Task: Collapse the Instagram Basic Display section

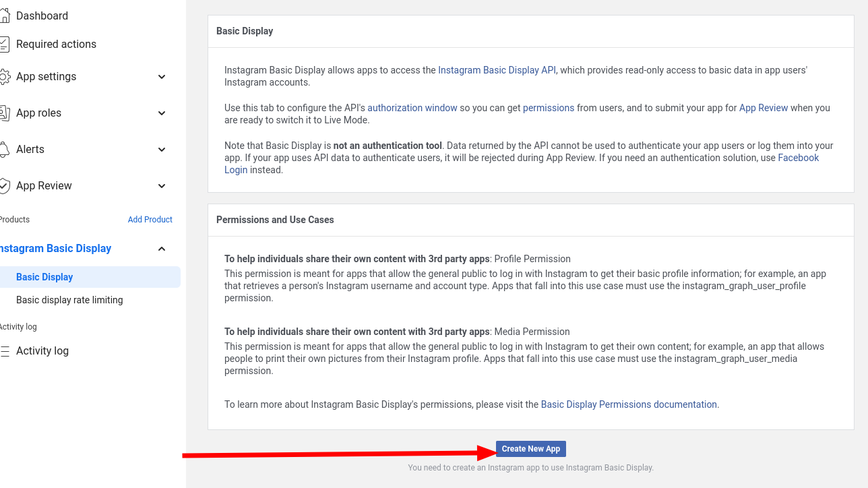Action: point(162,249)
